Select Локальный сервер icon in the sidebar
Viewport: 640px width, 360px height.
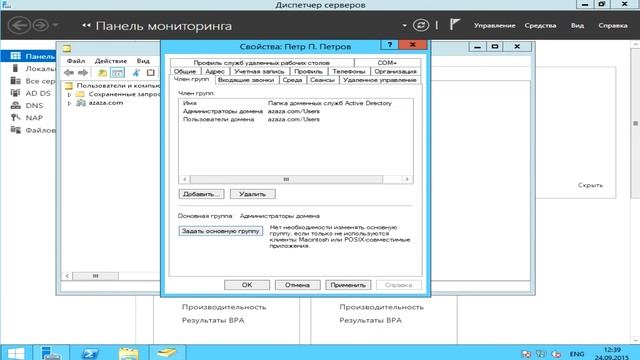pos(16,69)
